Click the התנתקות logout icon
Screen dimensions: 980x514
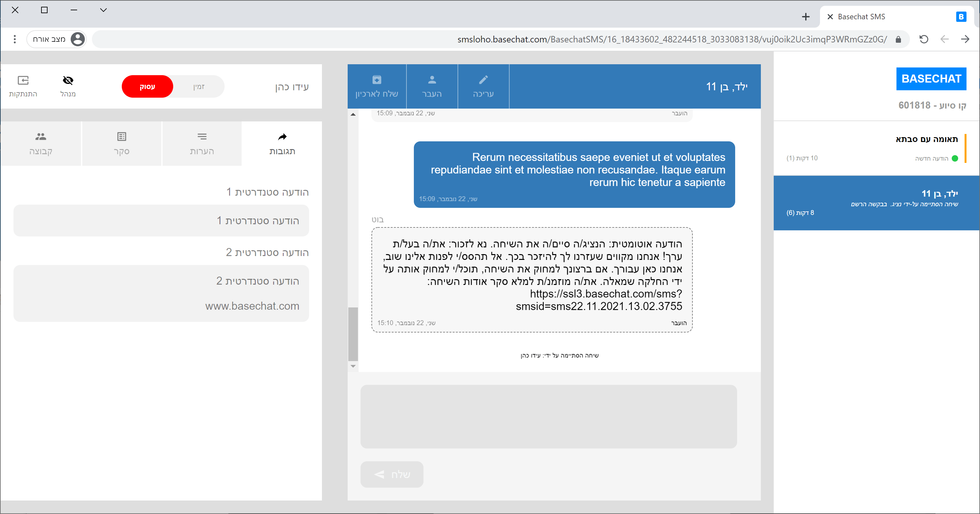23,80
